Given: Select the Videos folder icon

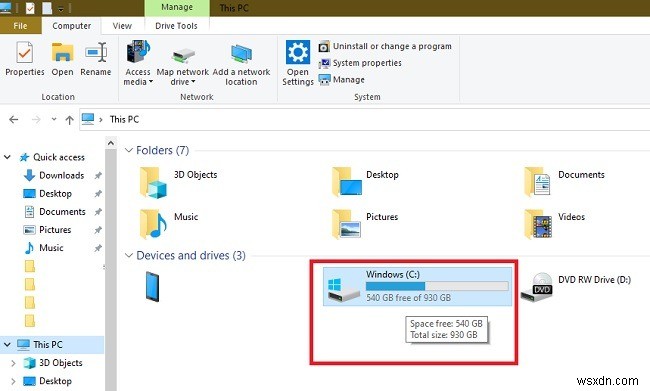Looking at the screenshot, I should point(538,224).
